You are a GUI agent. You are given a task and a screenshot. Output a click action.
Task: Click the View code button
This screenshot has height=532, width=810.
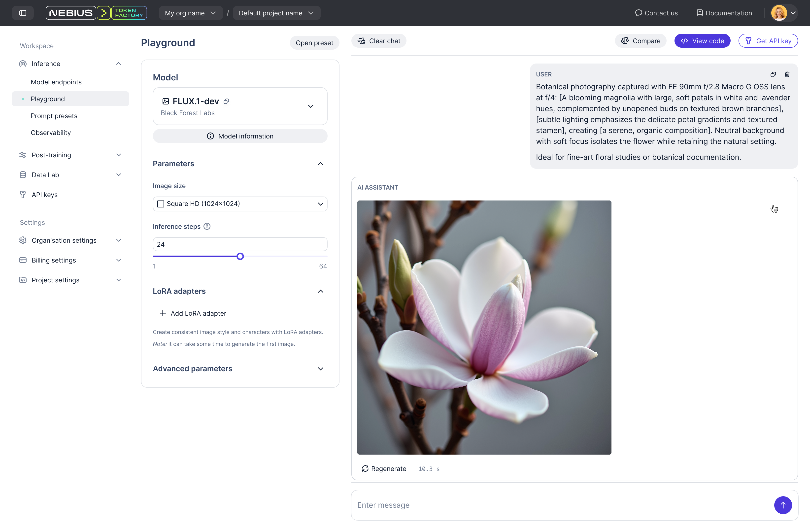coord(702,41)
